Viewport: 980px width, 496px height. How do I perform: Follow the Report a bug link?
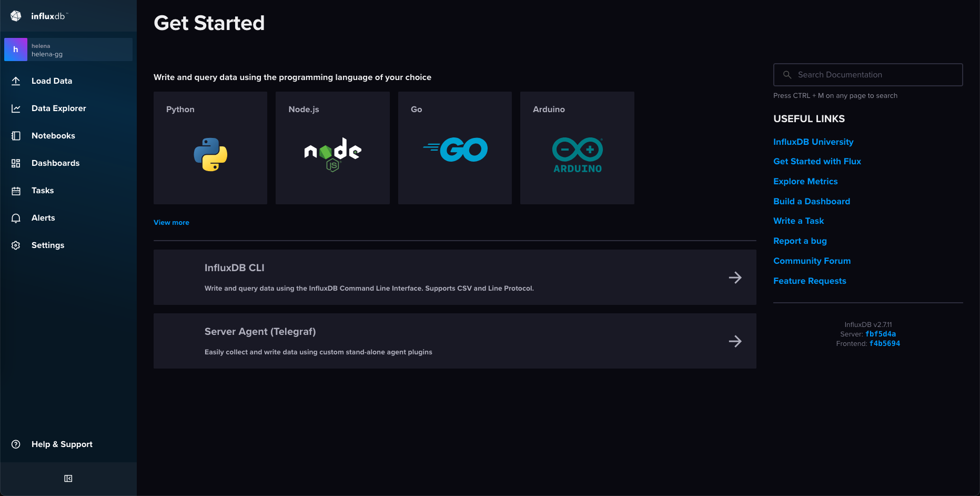pyautogui.click(x=800, y=241)
